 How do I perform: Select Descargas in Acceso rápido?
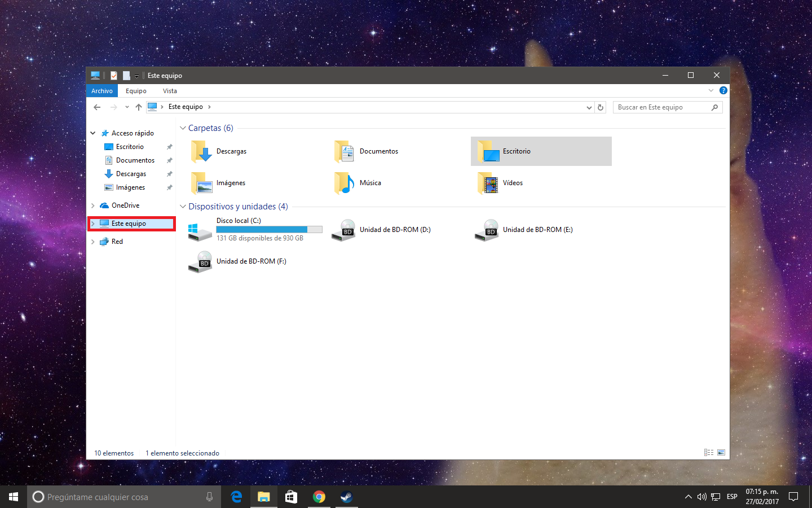[x=131, y=174]
